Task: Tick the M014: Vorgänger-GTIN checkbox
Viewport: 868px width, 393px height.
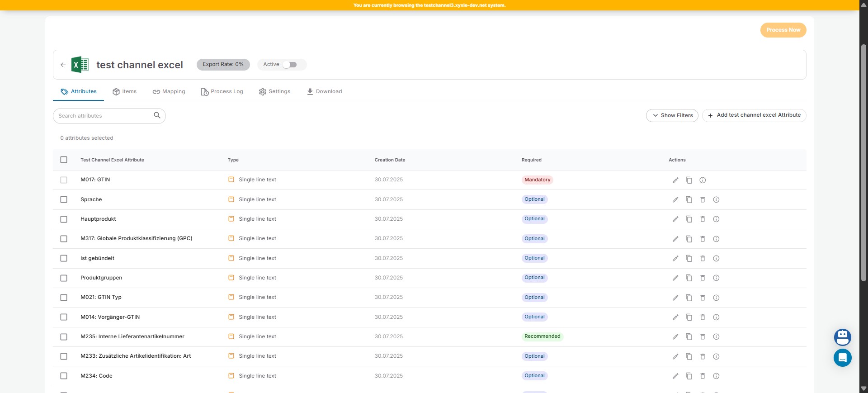Action: pos(64,317)
